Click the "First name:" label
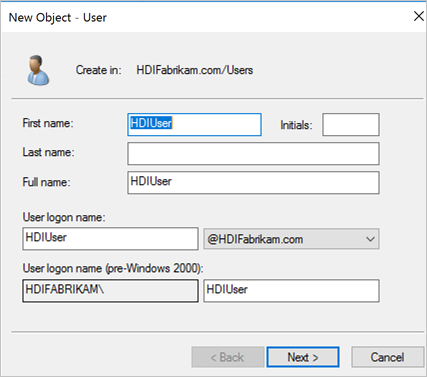Viewport: 427px width, 377px height. [x=48, y=123]
